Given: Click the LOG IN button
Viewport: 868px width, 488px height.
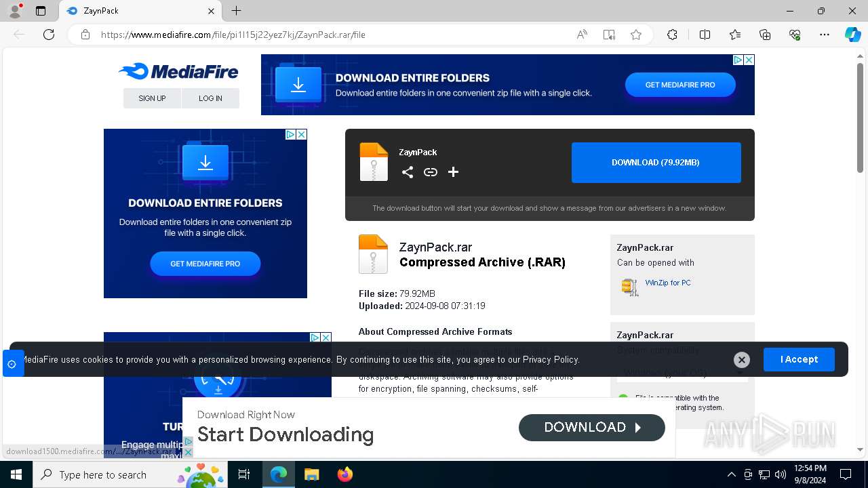Looking at the screenshot, I should click(x=210, y=98).
